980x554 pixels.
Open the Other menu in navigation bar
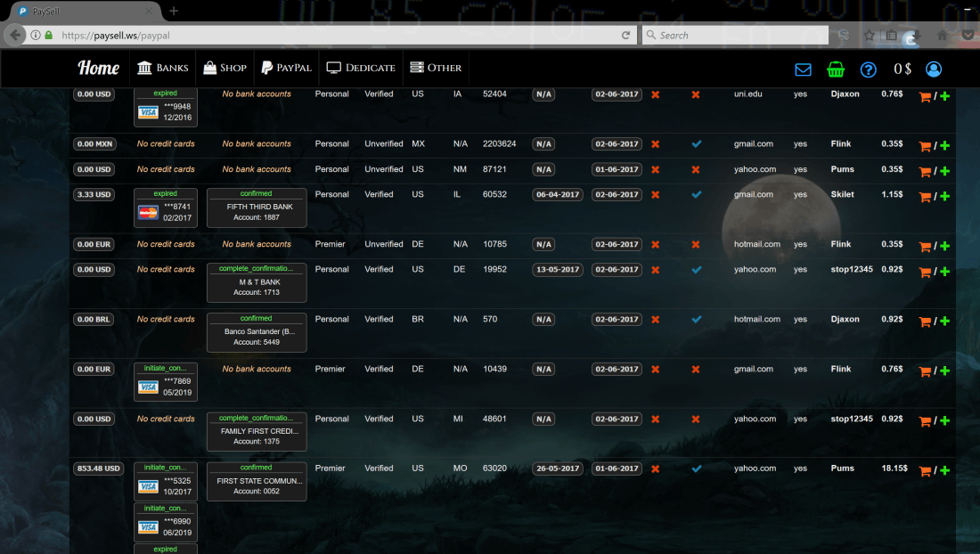(435, 69)
